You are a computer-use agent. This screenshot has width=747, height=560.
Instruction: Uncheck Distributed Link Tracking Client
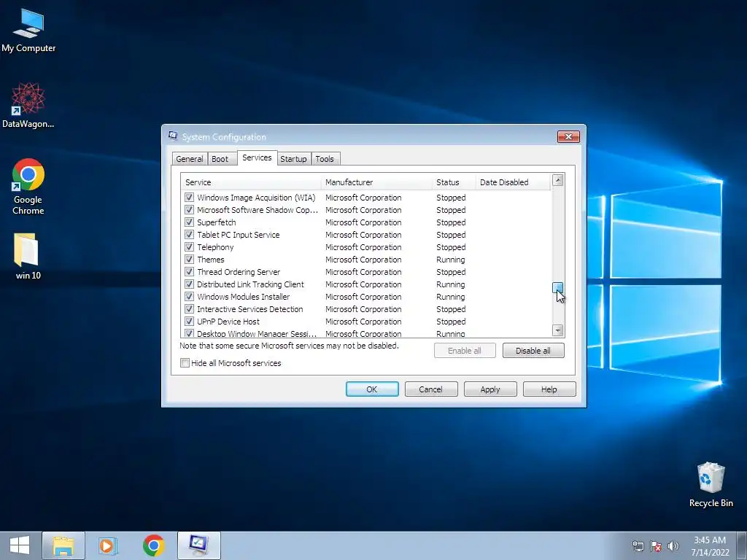tap(189, 284)
